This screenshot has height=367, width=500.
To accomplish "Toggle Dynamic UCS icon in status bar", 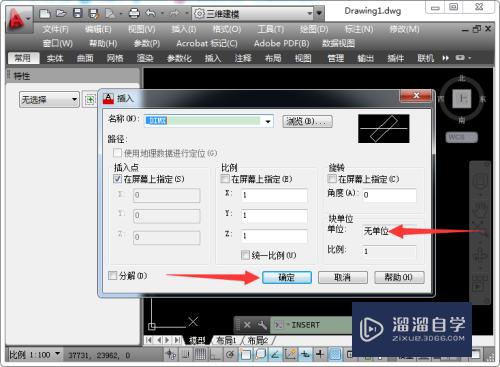I will click(290, 354).
